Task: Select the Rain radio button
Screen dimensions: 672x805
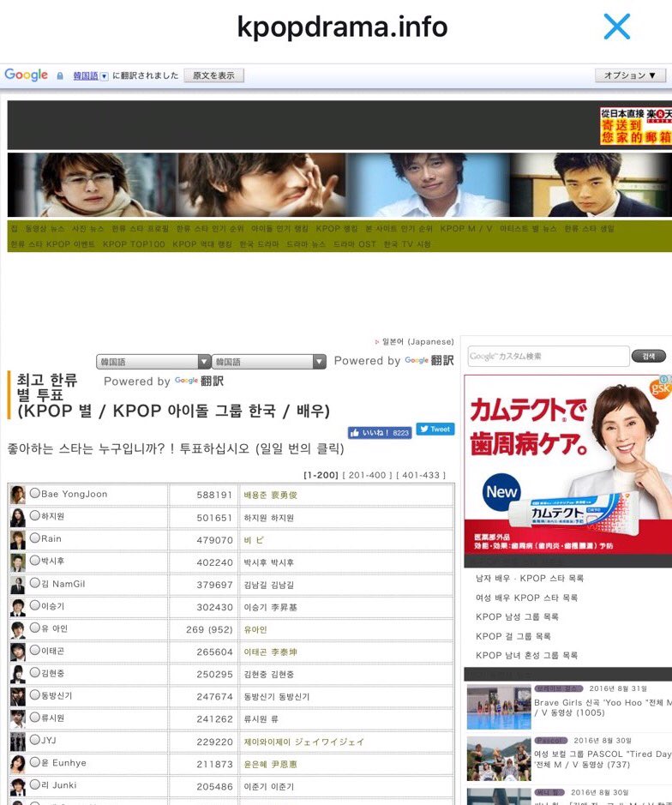Action: (35, 538)
